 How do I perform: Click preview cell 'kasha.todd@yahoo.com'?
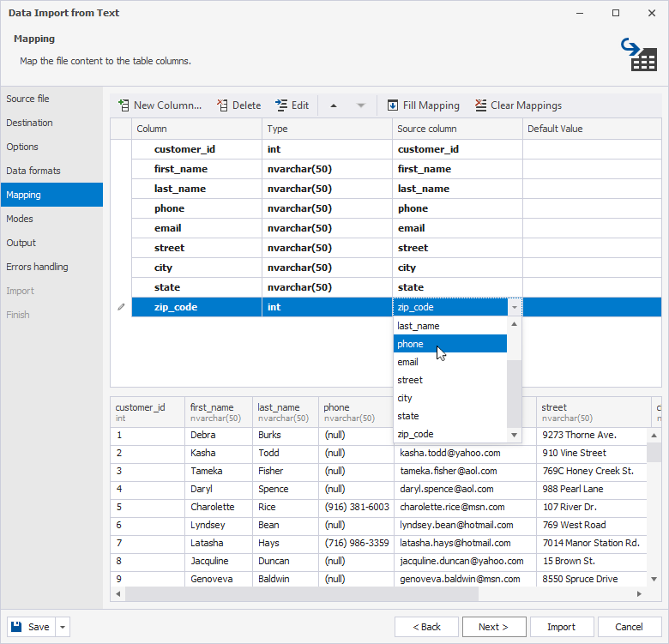465,453
